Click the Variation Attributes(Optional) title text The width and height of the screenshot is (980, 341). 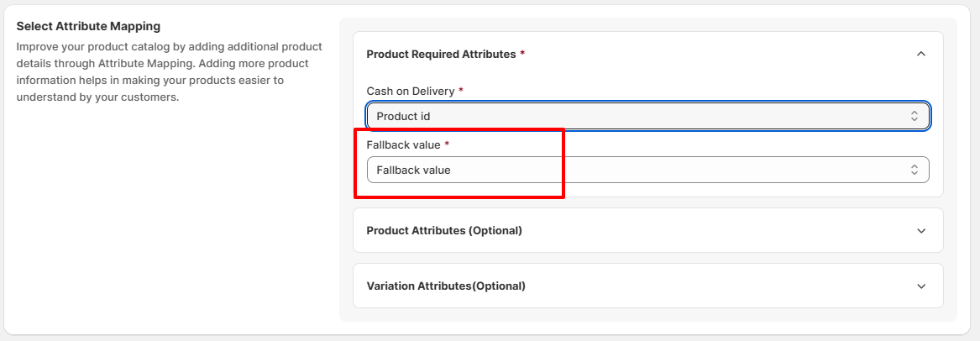[x=446, y=286]
